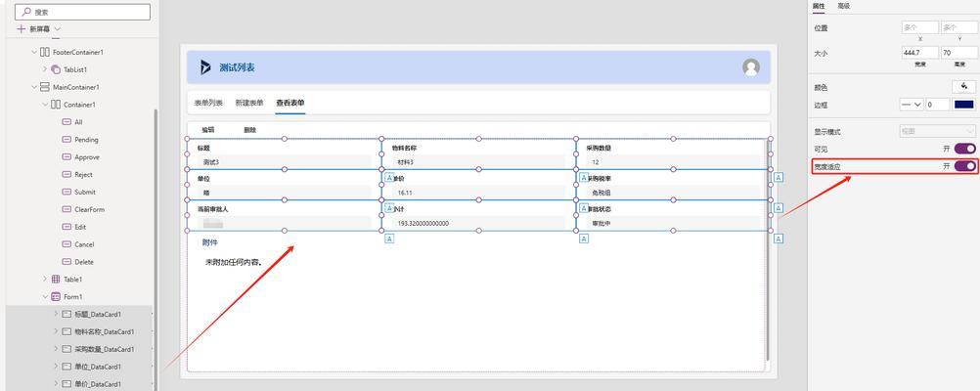Collapse the FooterContainer1 node

pos(34,52)
